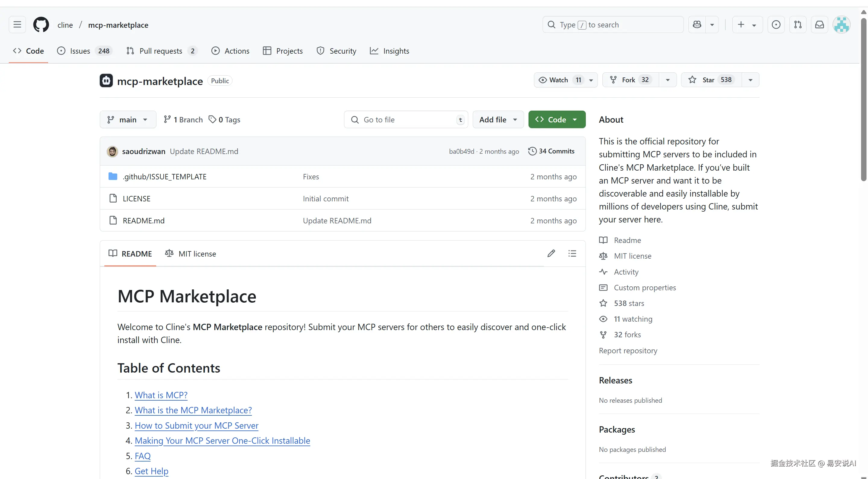This screenshot has height=479, width=868.
Task: Show README outline list icon
Action: click(572, 253)
